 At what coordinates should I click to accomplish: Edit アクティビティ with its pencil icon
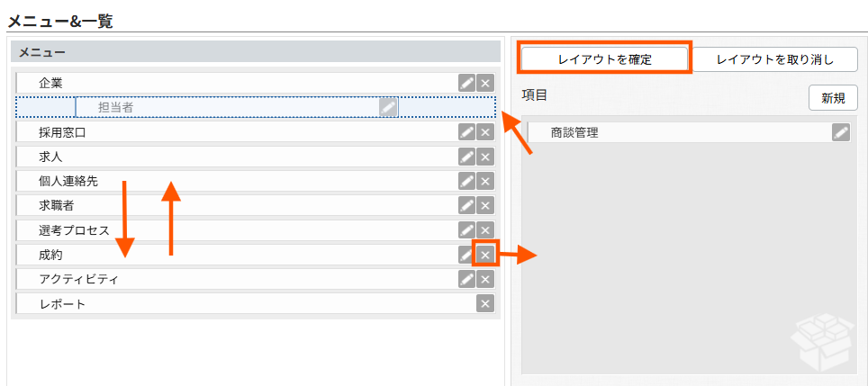click(x=467, y=279)
